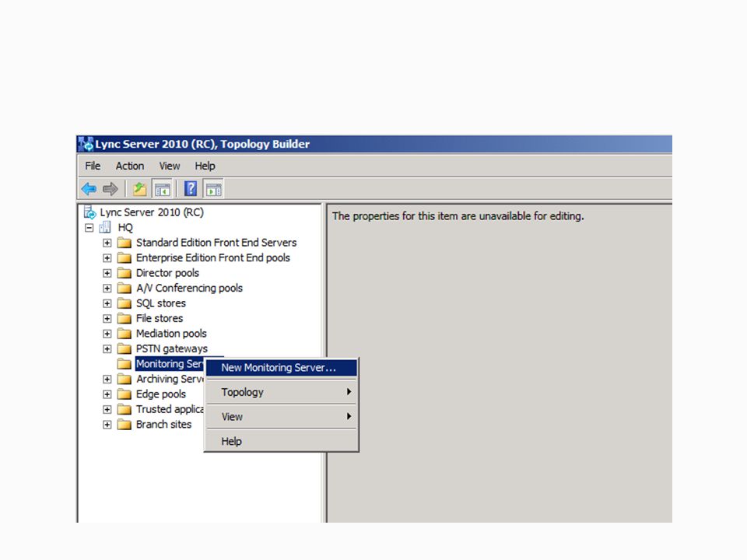Select the Director pools label
This screenshot has width=747, height=560.
(x=168, y=273)
